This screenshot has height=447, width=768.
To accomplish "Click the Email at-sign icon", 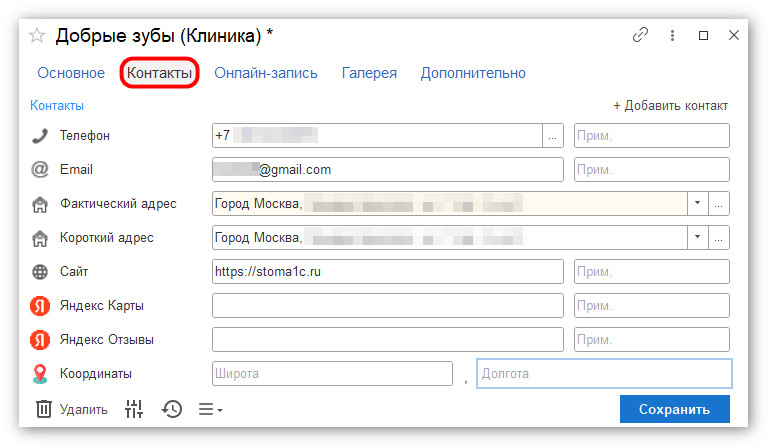I will tap(40, 169).
